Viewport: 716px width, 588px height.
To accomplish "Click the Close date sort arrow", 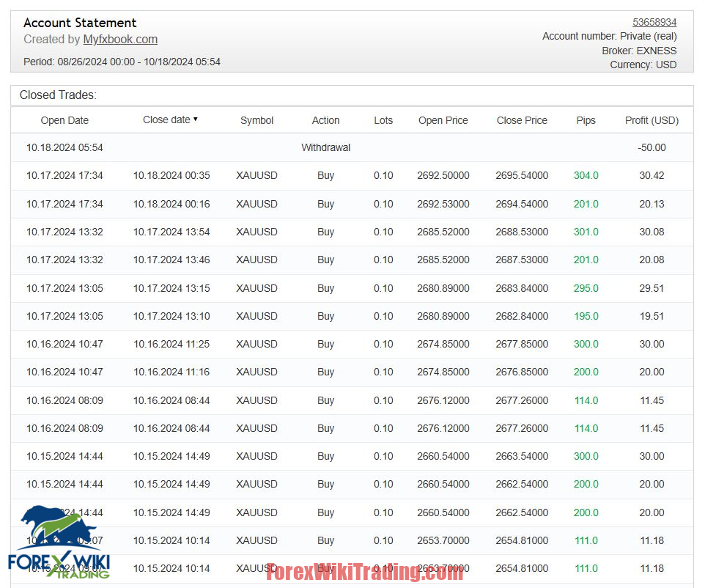I will point(196,120).
